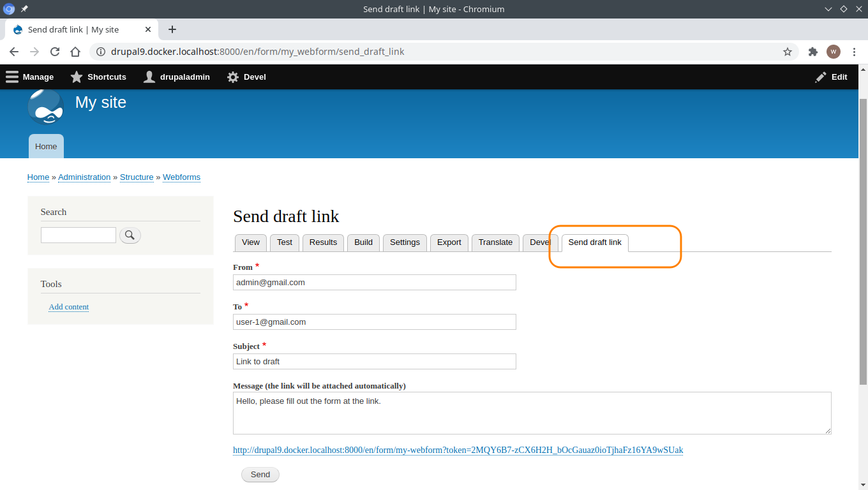Bookmark this page via the star icon
Image resolution: width=868 pixels, height=490 pixels.
788,52
